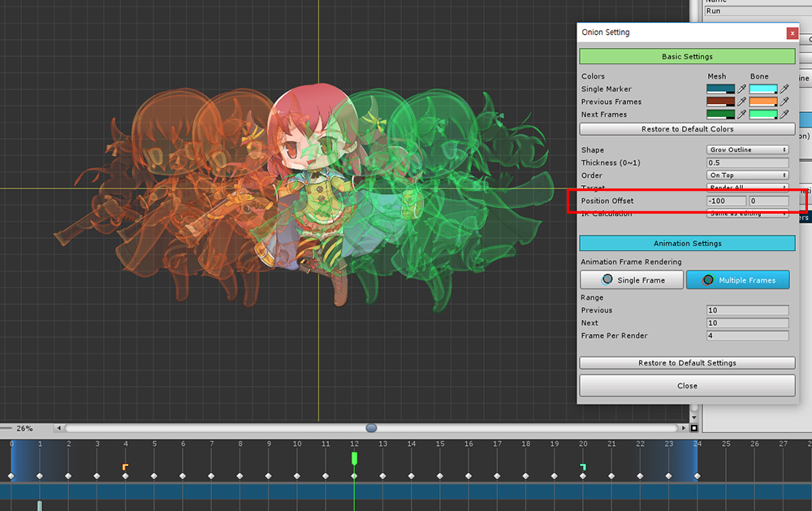Select keyframe diamond at frame 24
The image size is (812, 511).
pos(697,476)
